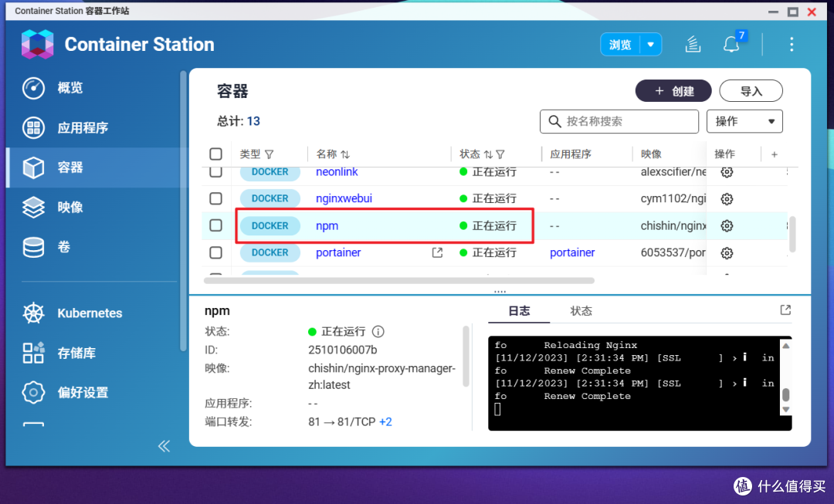The width and height of the screenshot is (834, 504).
Task: Click the log terminal scroll down arrow
Action: click(785, 410)
